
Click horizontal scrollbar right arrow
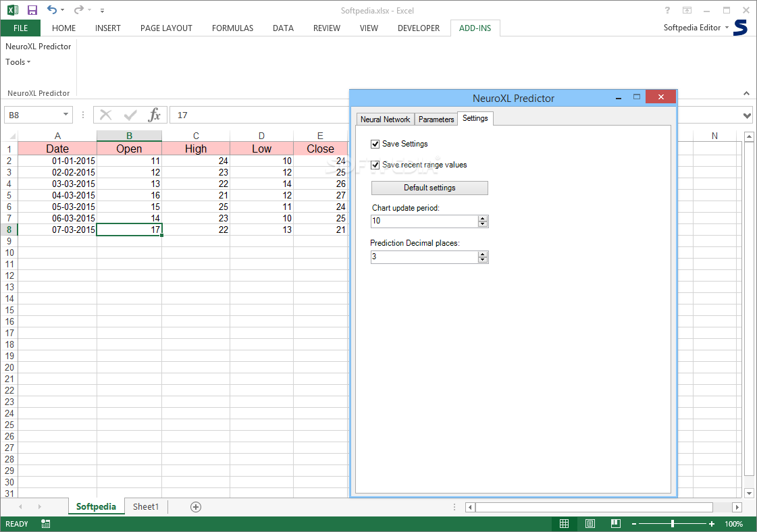(737, 508)
